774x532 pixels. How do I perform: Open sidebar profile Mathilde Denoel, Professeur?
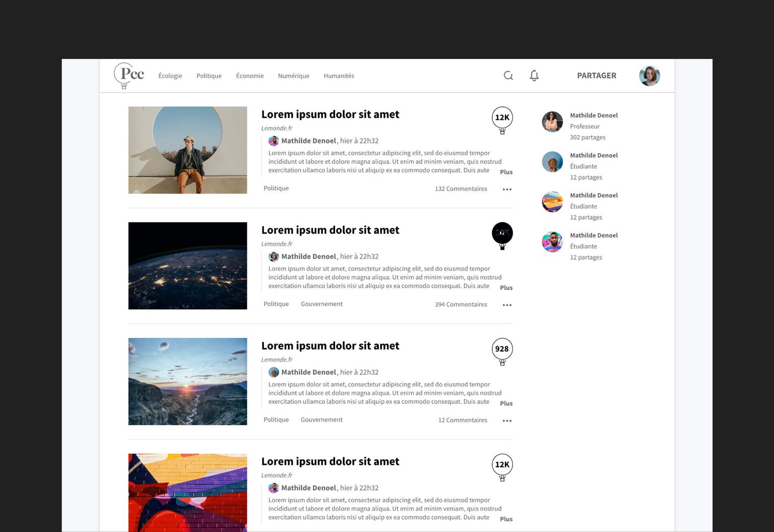[x=594, y=115]
